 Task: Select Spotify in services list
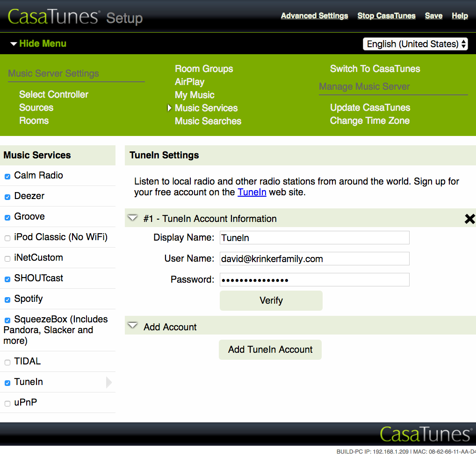click(28, 299)
